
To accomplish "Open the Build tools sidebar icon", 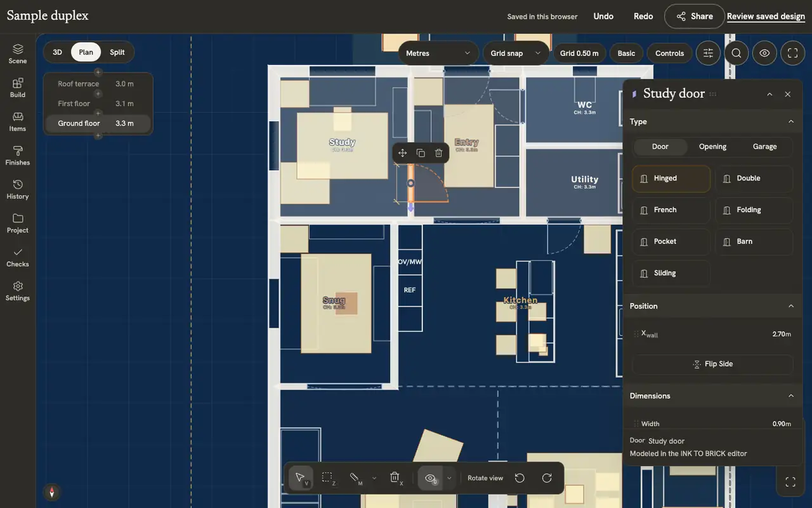I will pos(18,88).
